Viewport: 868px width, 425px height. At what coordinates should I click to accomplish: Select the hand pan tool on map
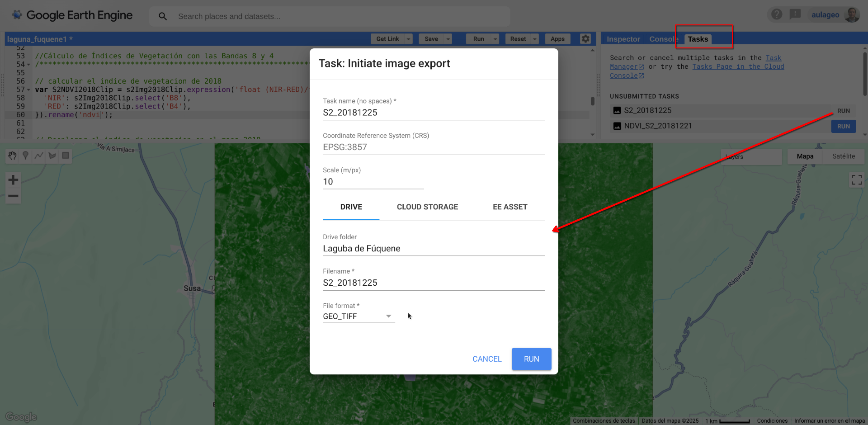coord(12,156)
